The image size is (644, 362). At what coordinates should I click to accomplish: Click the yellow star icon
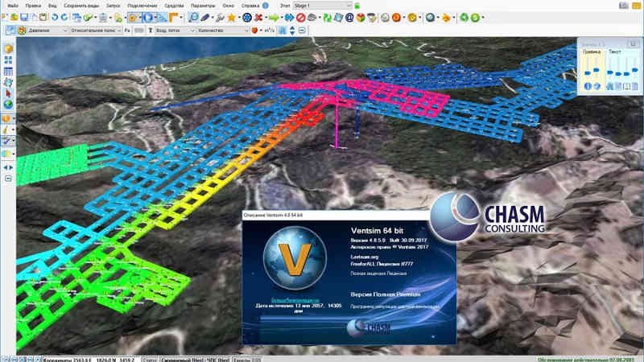232,17
